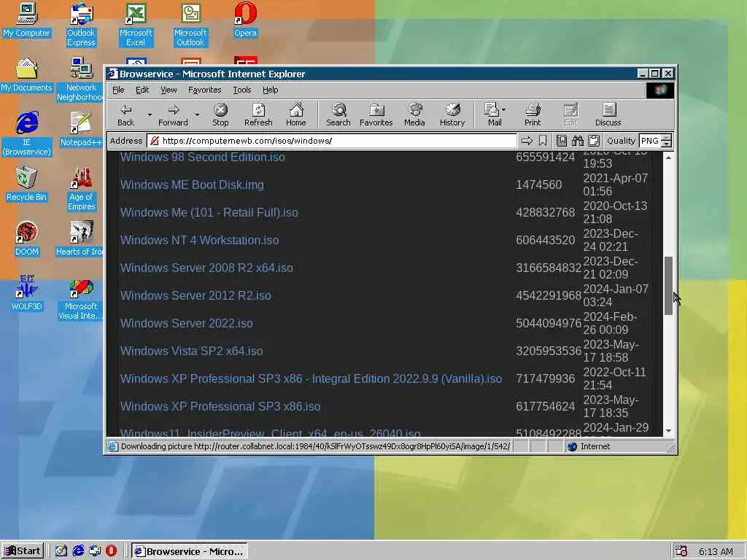Screen dimensions: 747x560
Task: Open the Start menu
Action: 23,551
